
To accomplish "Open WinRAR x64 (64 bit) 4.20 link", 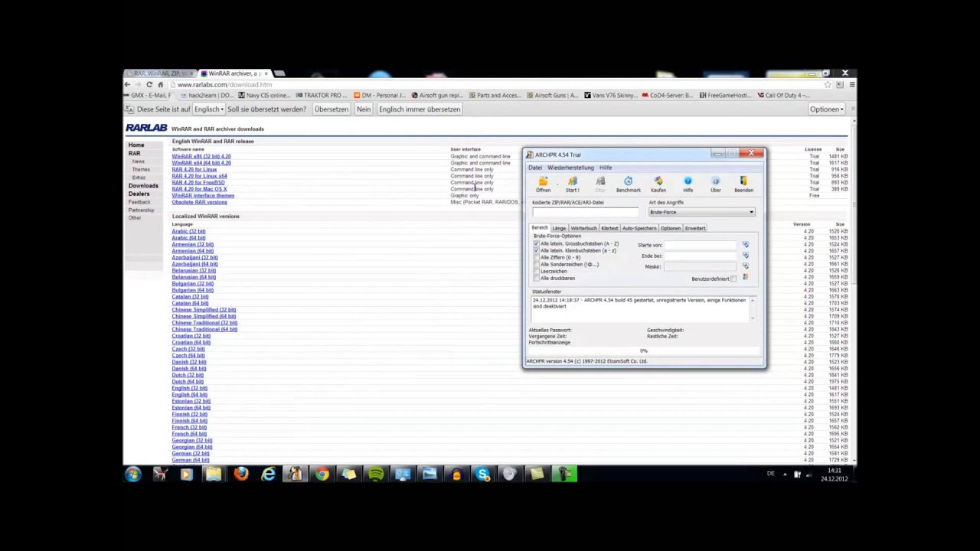I will coord(201,163).
